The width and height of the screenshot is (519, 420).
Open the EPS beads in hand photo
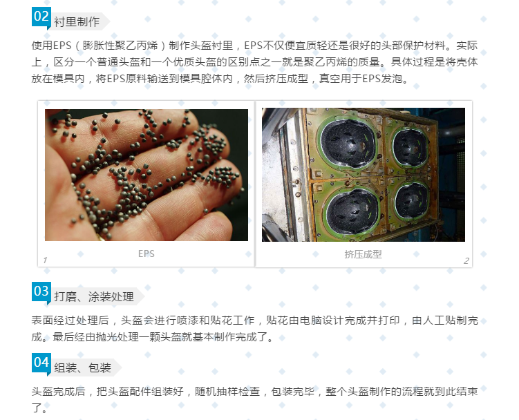(147, 175)
